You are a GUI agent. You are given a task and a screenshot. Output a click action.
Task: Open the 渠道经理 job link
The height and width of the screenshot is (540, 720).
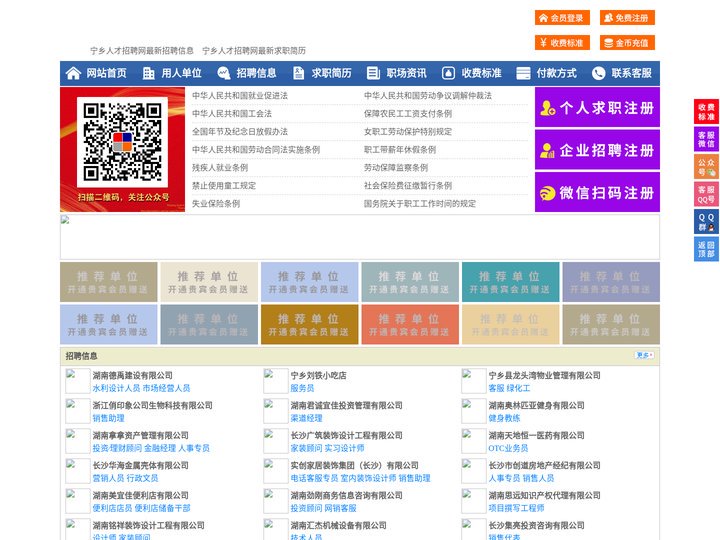306,418
